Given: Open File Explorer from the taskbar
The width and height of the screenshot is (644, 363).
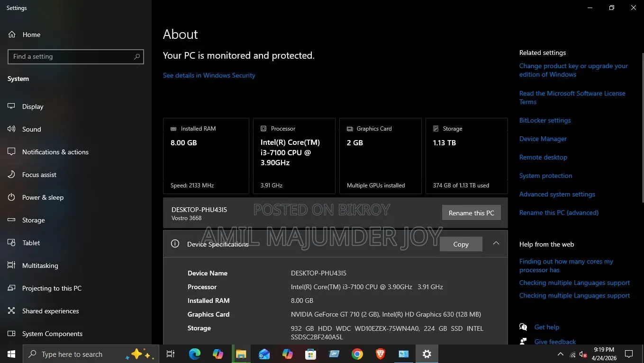Looking at the screenshot, I should coord(241,354).
